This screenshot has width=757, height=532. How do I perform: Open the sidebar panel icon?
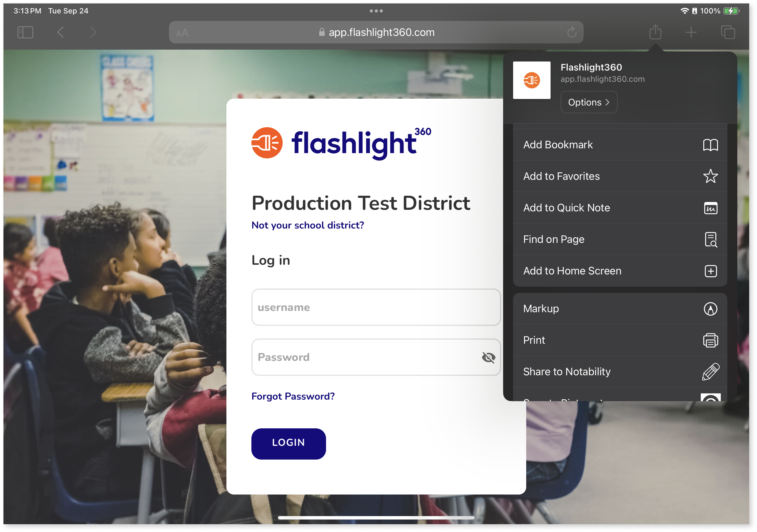click(25, 32)
